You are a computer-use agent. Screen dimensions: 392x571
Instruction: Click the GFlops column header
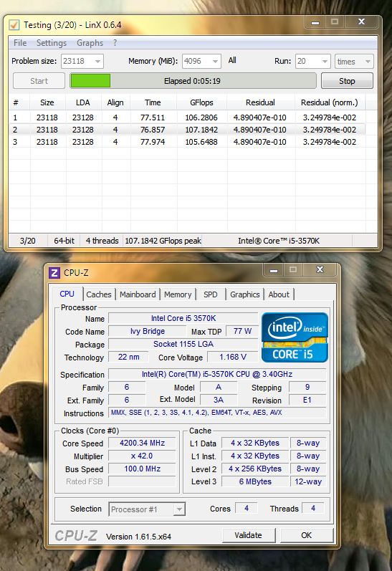click(x=201, y=102)
